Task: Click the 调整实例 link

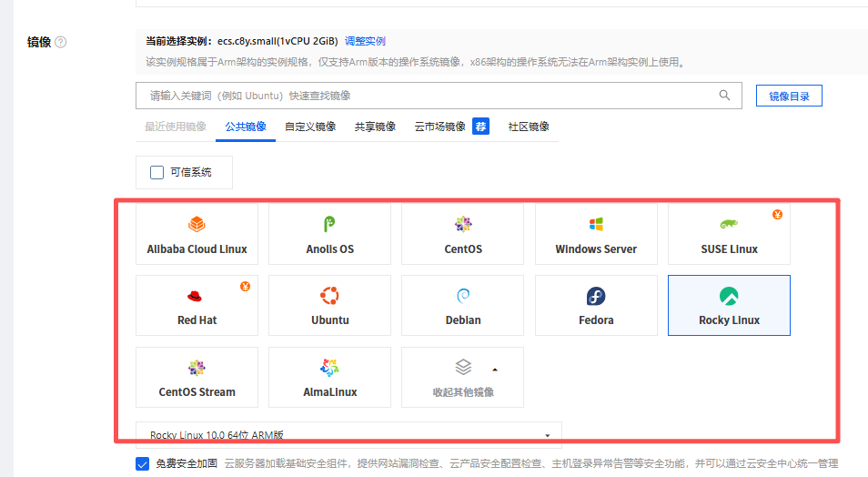Action: [x=365, y=41]
